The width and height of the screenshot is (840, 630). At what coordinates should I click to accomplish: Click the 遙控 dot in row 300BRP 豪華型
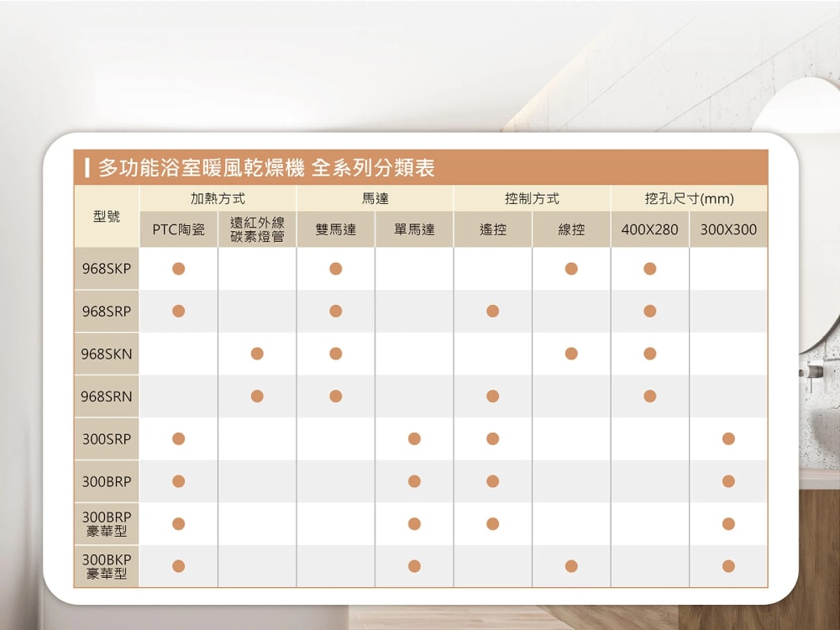pyautogui.click(x=492, y=523)
